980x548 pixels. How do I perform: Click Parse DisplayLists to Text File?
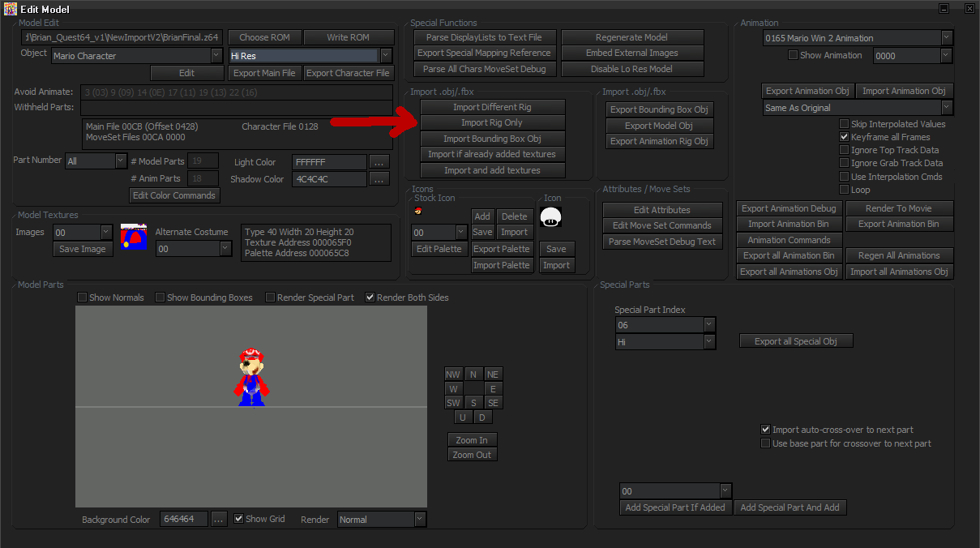pyautogui.click(x=485, y=37)
